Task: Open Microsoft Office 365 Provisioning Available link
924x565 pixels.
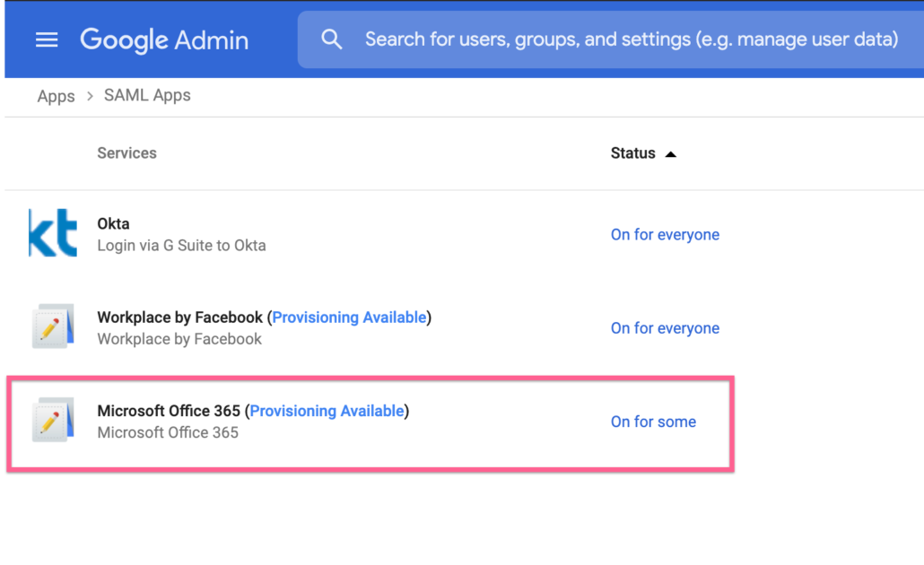Action: point(327,412)
